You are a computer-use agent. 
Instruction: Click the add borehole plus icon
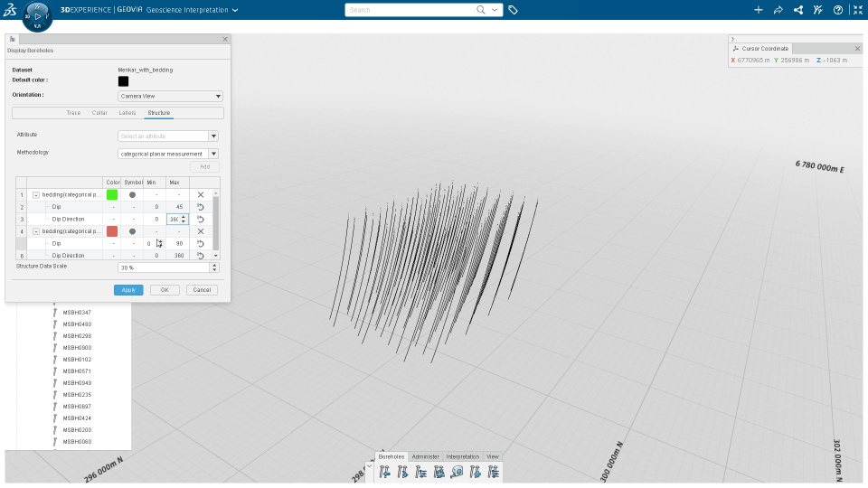click(x=475, y=472)
